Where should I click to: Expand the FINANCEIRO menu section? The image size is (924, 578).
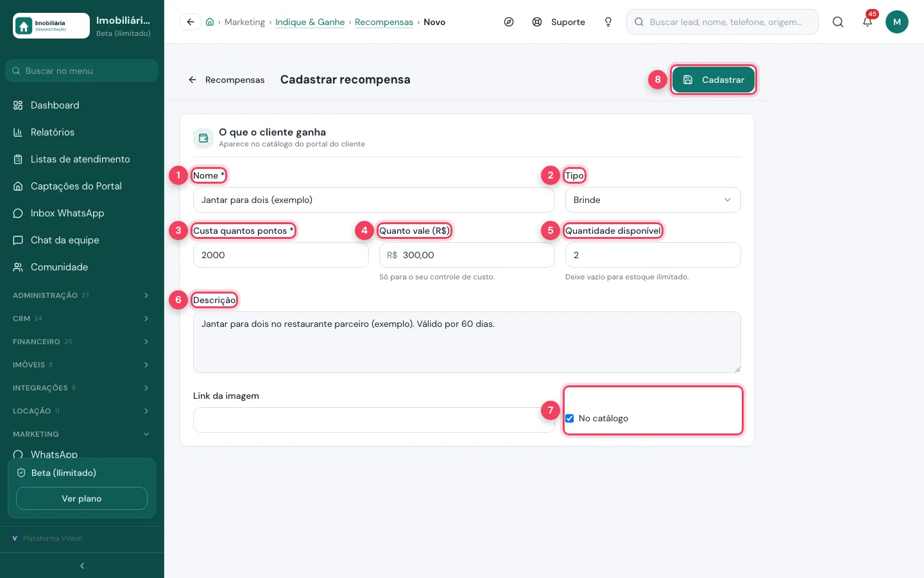[82, 342]
